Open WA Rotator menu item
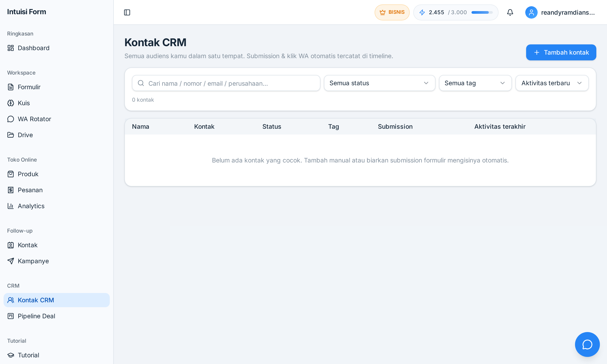The image size is (607, 364). click(56, 119)
